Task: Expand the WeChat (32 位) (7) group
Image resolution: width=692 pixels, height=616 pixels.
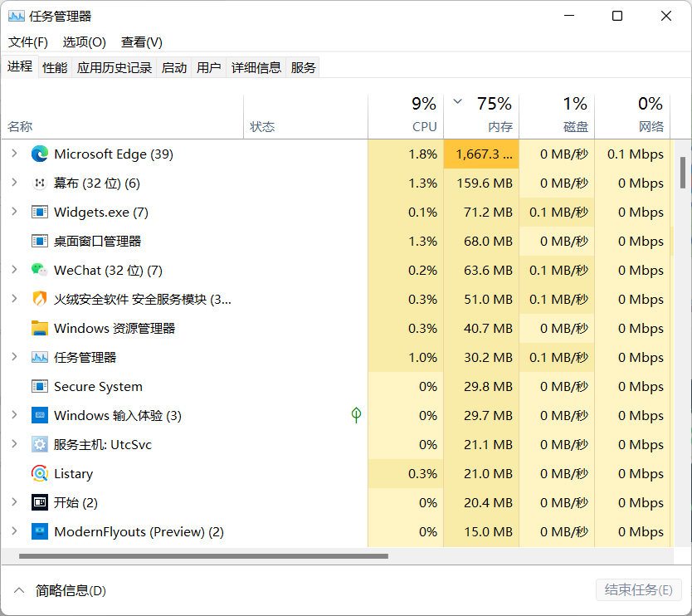Action: pyautogui.click(x=14, y=269)
